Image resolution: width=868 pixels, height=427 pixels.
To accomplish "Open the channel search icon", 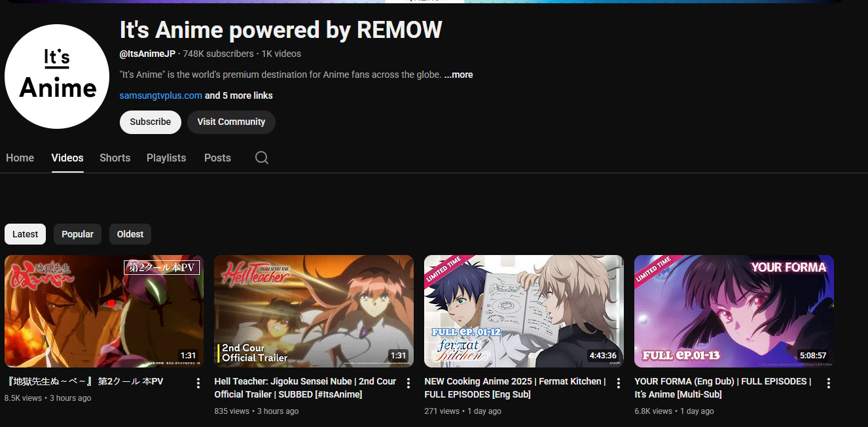I will coord(262,158).
